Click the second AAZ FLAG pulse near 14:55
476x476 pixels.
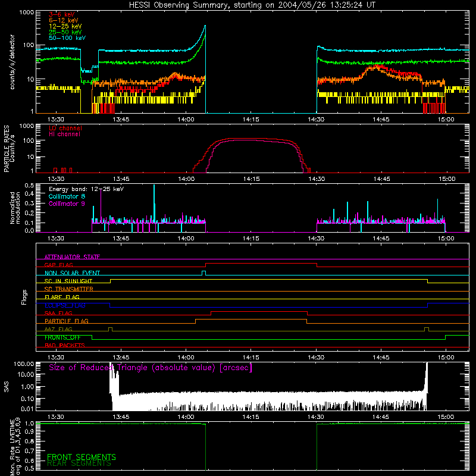(427, 329)
